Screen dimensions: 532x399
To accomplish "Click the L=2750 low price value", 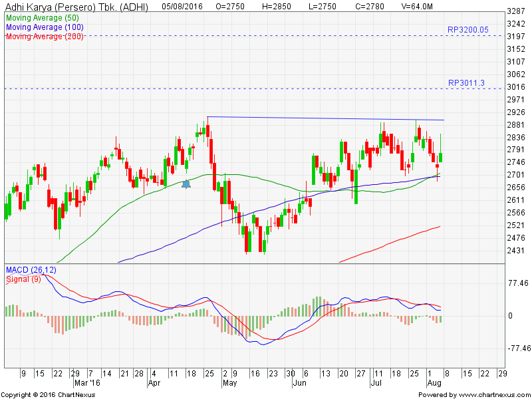I will coord(323,7).
